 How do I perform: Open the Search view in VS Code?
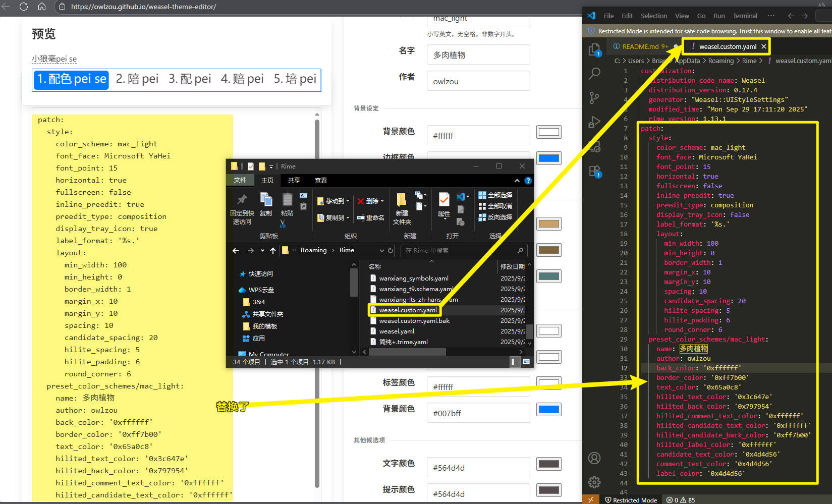(x=595, y=74)
